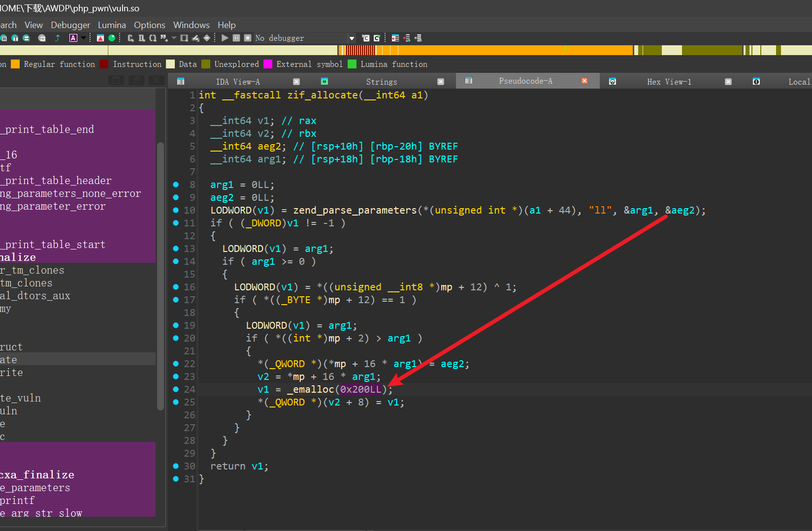
Task: Open the Debugger menu
Action: point(70,25)
